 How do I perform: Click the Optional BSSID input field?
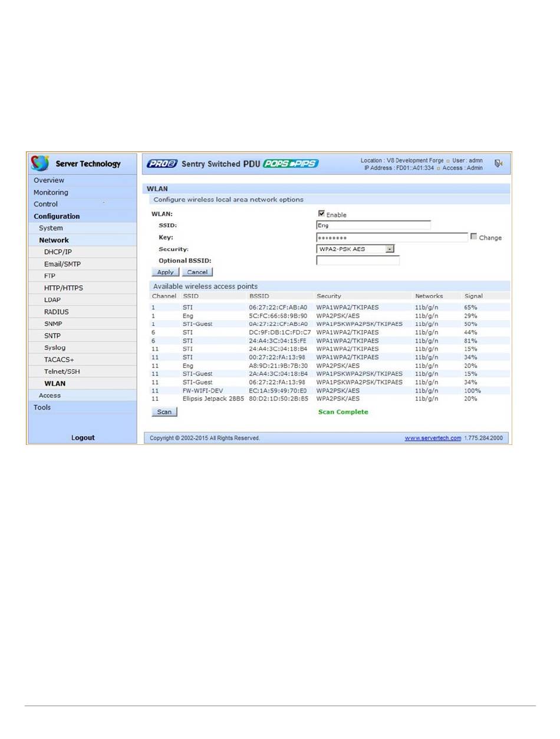[x=358, y=260]
